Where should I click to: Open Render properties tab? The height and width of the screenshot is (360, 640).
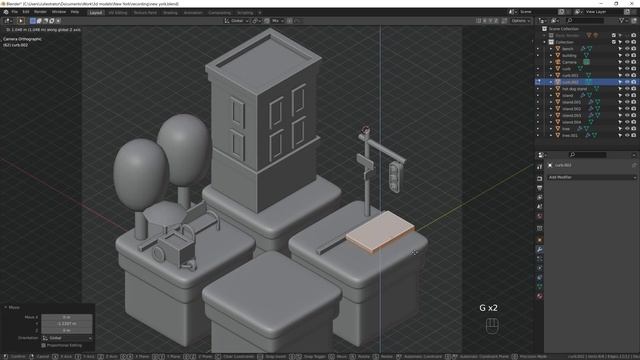click(540, 178)
